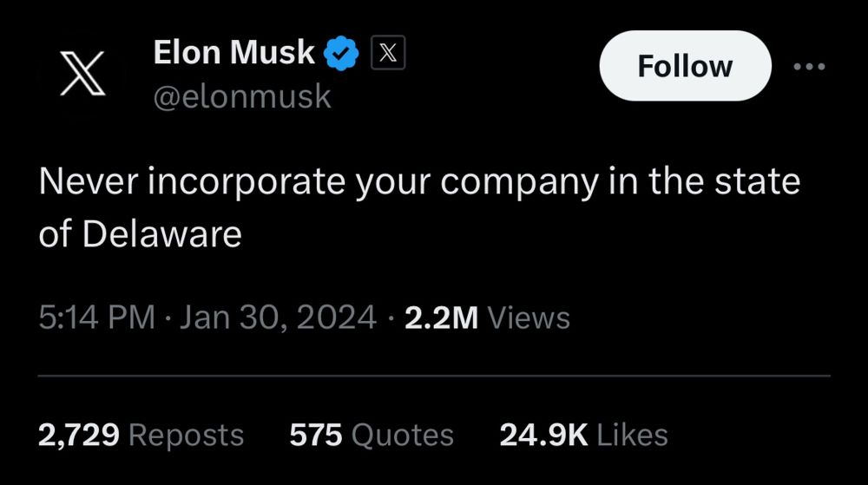Open the 575 quotes number
Viewport: 868px width, 485px height.
click(x=315, y=434)
